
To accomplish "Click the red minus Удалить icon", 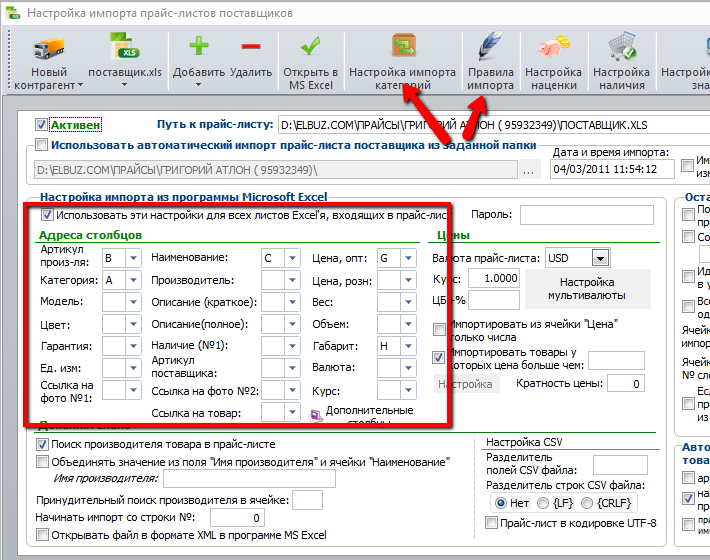I will (x=251, y=46).
